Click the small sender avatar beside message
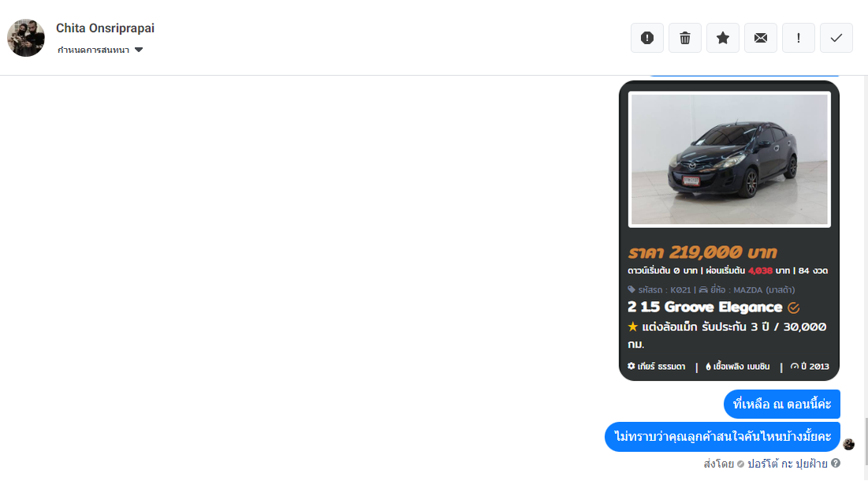The width and height of the screenshot is (868, 481). pyautogui.click(x=848, y=444)
